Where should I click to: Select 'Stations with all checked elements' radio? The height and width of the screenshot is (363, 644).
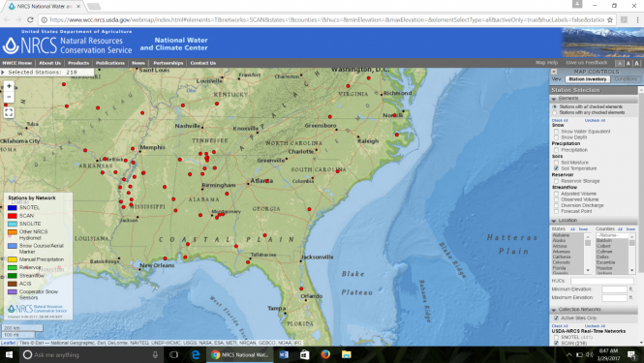coord(555,106)
